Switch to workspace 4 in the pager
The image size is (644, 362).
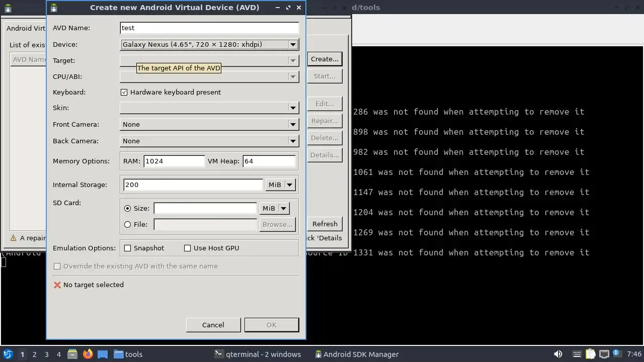point(58,354)
